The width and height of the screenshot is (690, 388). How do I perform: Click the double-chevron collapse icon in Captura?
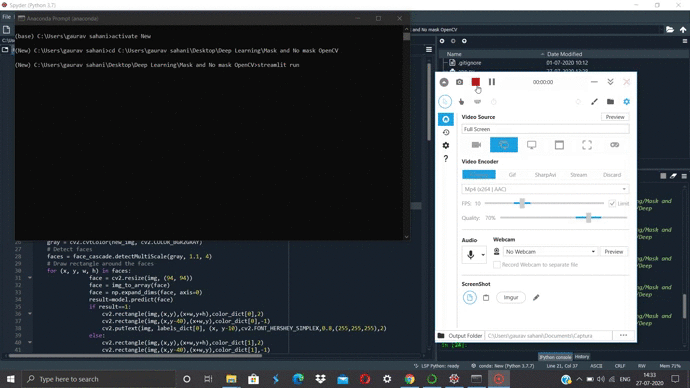[610, 82]
